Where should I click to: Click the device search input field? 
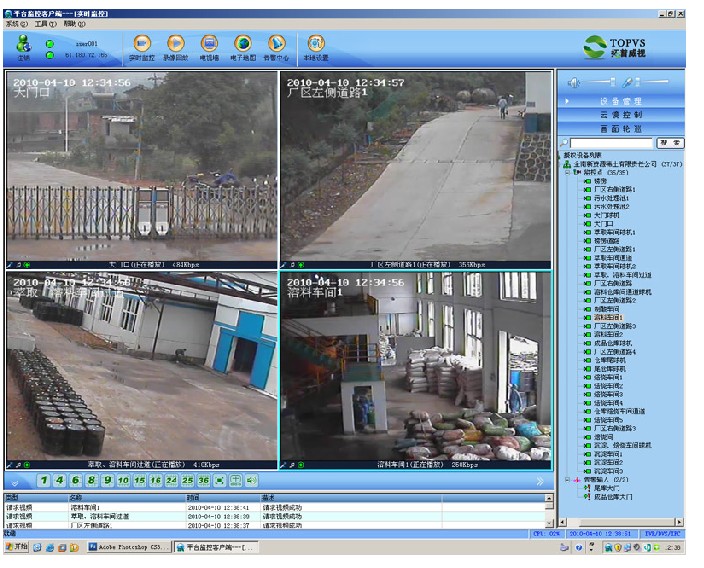tap(612, 143)
